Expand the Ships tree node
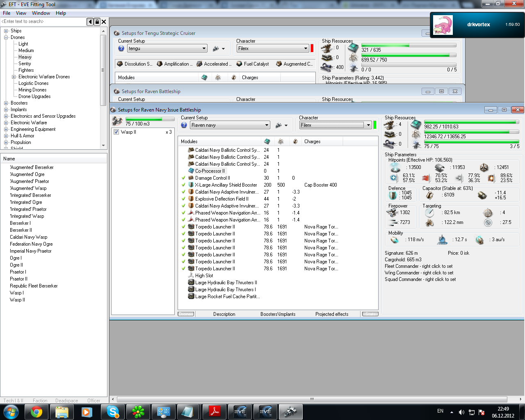The height and width of the screenshot is (420, 525). tap(6, 31)
